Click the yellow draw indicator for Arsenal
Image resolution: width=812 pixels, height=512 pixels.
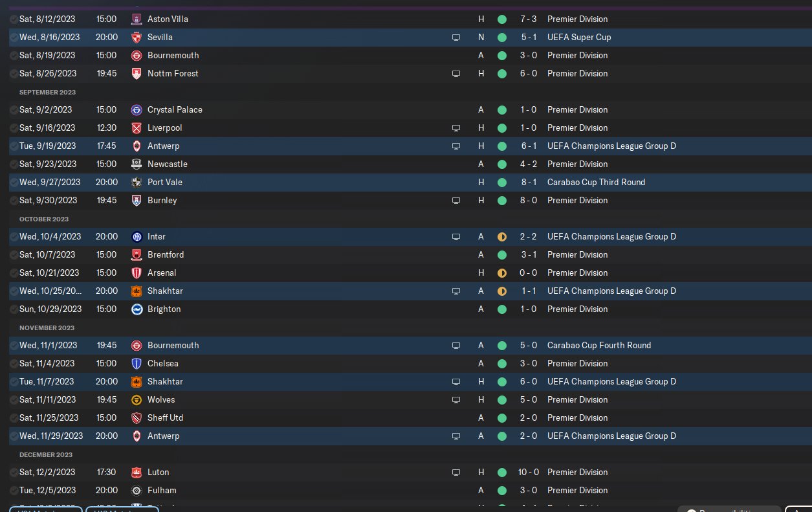(502, 273)
